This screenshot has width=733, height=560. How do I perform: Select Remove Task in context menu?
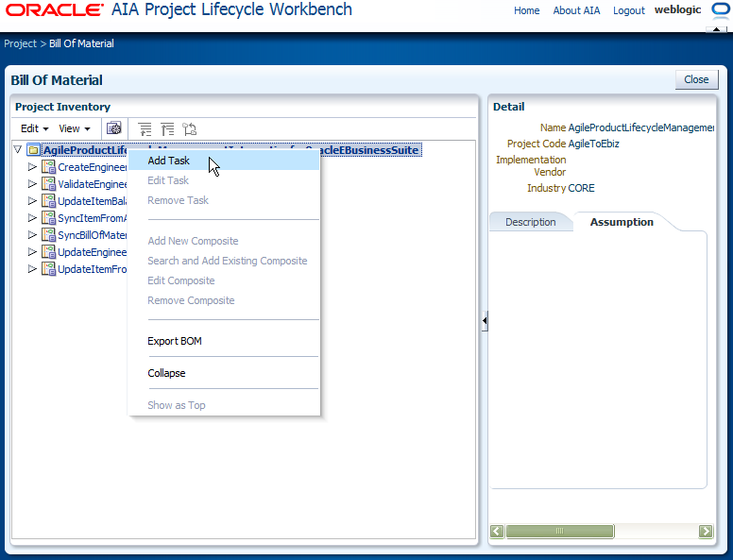224,200
